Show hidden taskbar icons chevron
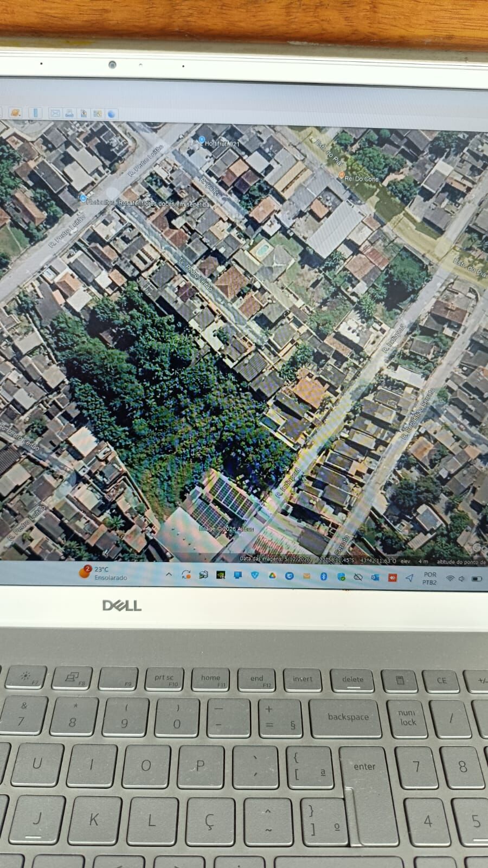 (x=169, y=575)
